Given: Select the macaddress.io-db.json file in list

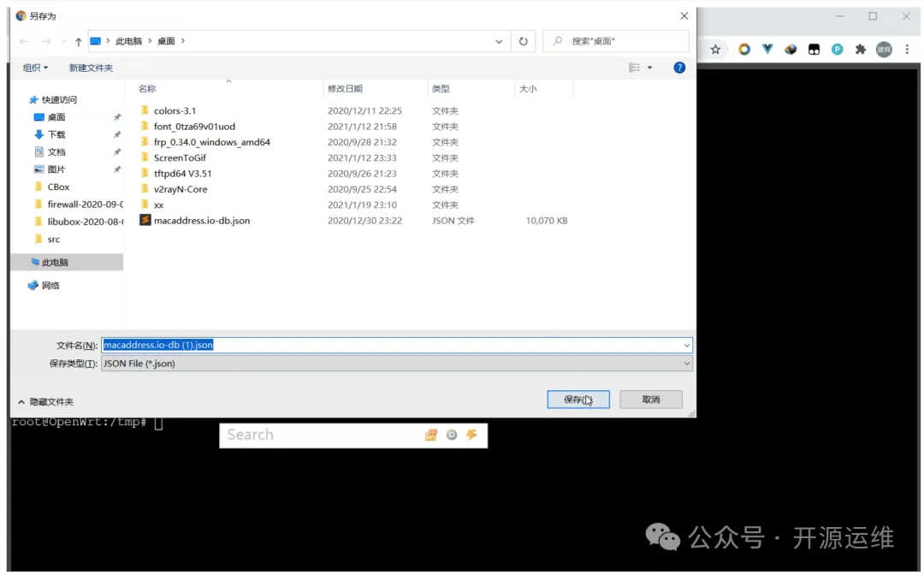Looking at the screenshot, I should (202, 221).
